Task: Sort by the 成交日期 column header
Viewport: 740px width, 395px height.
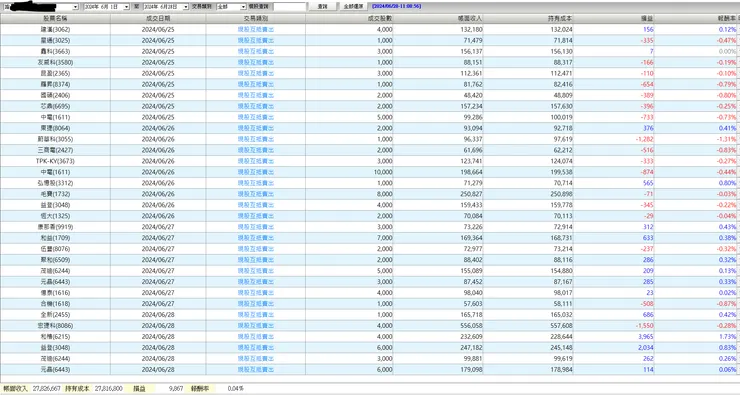Action: point(158,18)
